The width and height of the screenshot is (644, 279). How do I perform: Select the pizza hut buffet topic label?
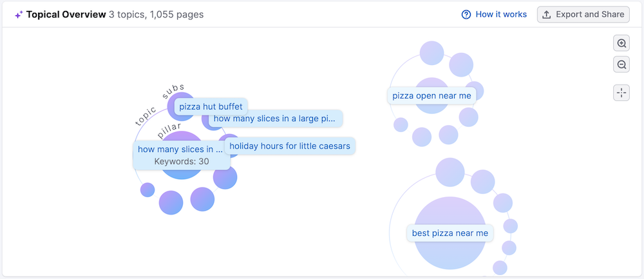point(211,106)
